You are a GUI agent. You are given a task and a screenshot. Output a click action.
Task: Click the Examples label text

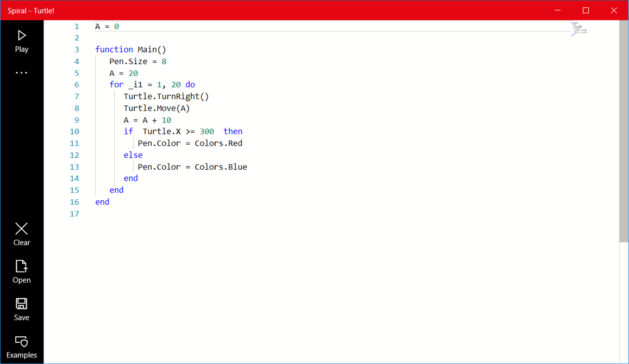tap(21, 355)
